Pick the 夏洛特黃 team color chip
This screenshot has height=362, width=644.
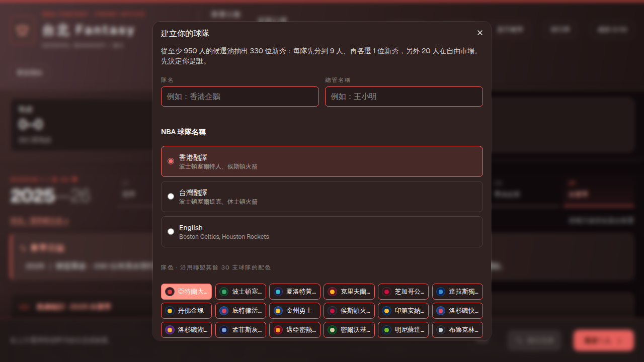(x=295, y=292)
